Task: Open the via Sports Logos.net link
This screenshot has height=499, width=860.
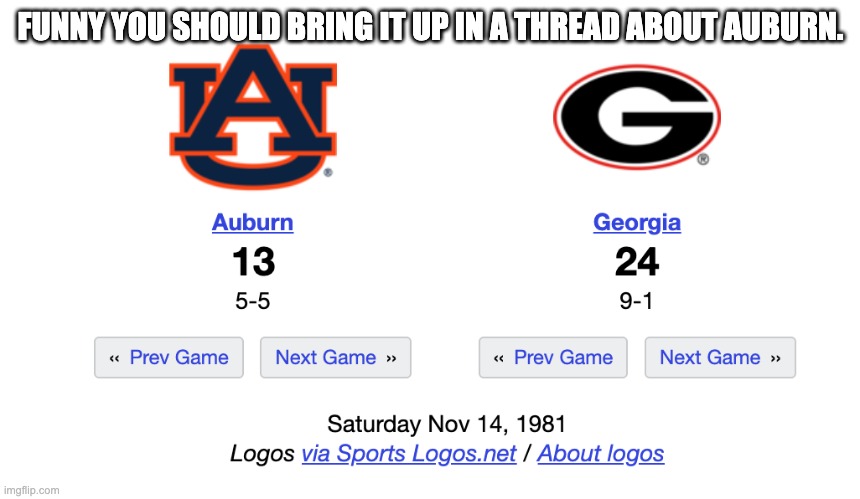Action: click(408, 454)
